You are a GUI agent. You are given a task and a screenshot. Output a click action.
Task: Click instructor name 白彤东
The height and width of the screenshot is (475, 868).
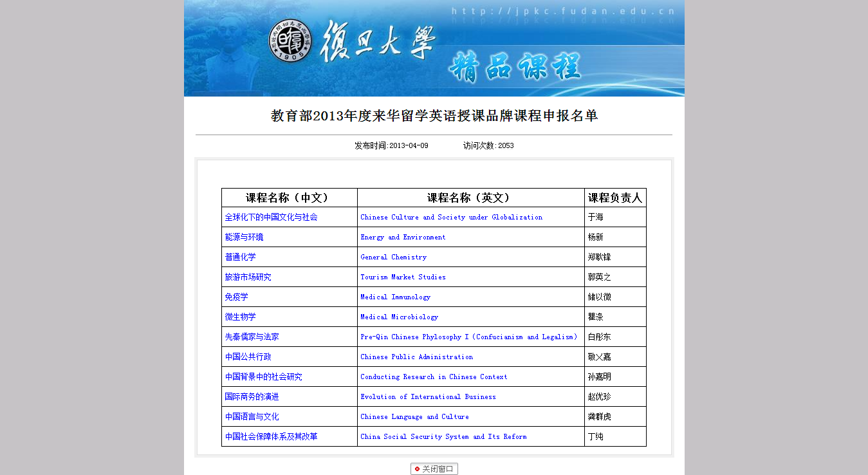[x=600, y=337]
